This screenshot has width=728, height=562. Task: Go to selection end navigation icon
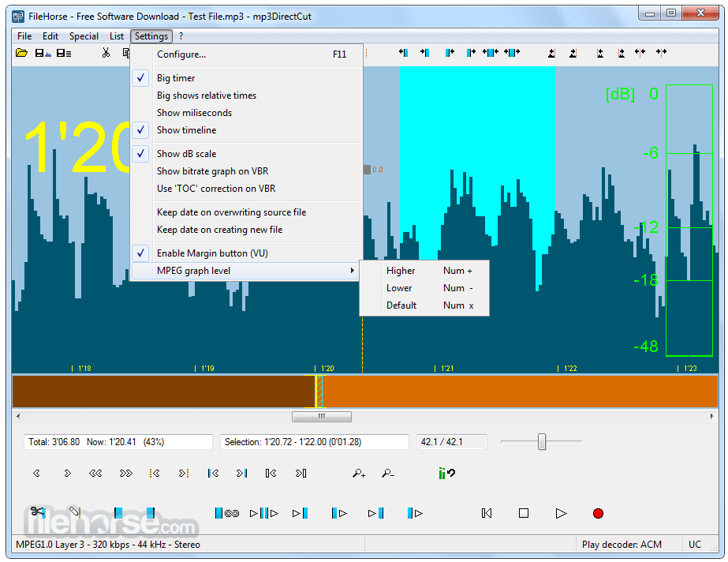point(242,474)
